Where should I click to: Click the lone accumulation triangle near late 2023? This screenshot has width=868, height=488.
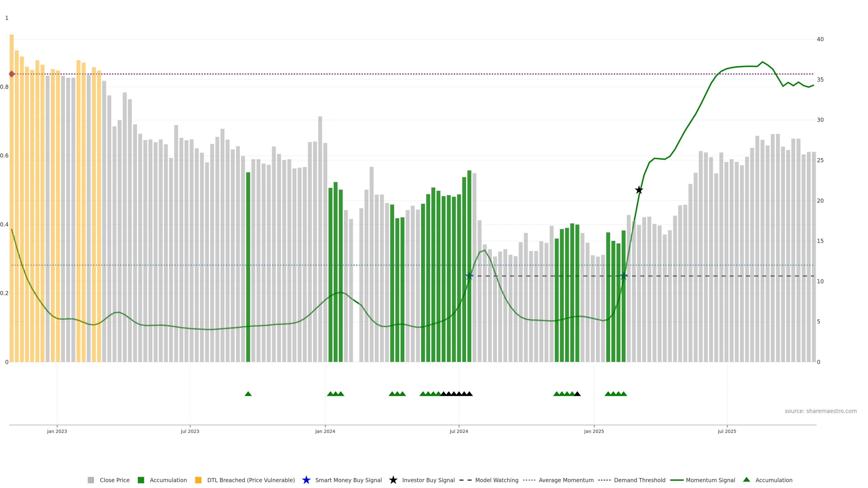click(248, 394)
